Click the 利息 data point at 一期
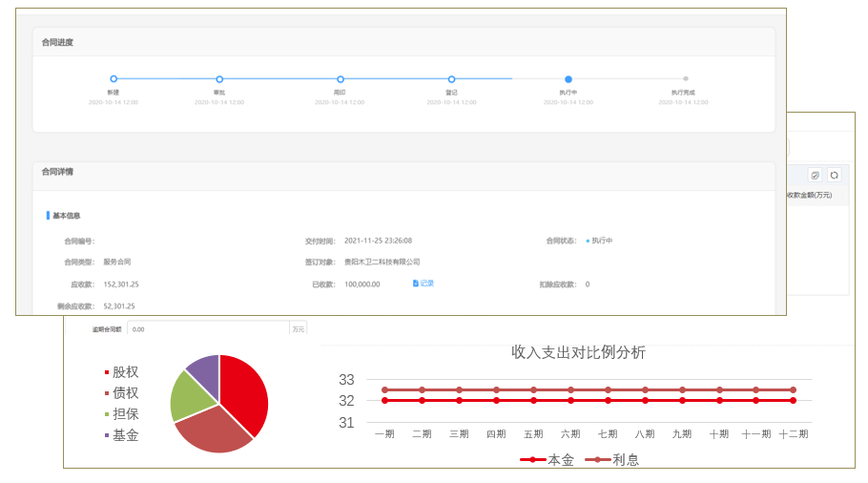 point(384,390)
